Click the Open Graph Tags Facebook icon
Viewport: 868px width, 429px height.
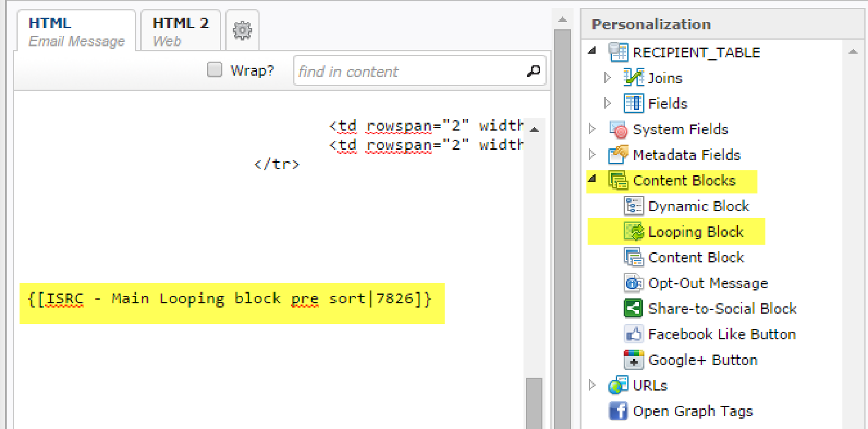(x=619, y=412)
